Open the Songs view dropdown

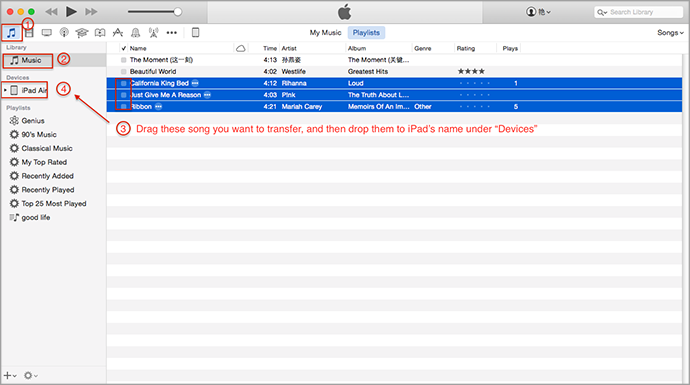coord(670,33)
